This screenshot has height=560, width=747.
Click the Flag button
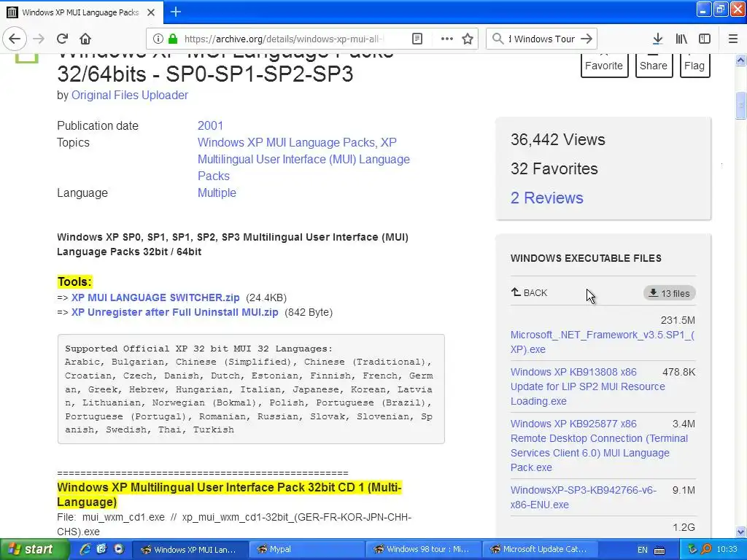694,65
